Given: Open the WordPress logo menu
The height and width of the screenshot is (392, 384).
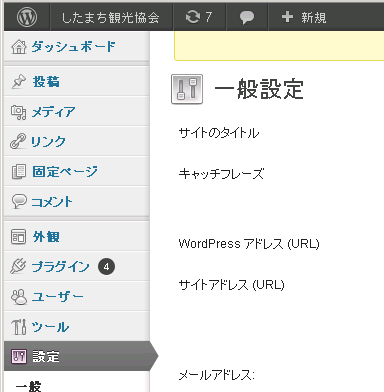Looking at the screenshot, I should [x=27, y=17].
